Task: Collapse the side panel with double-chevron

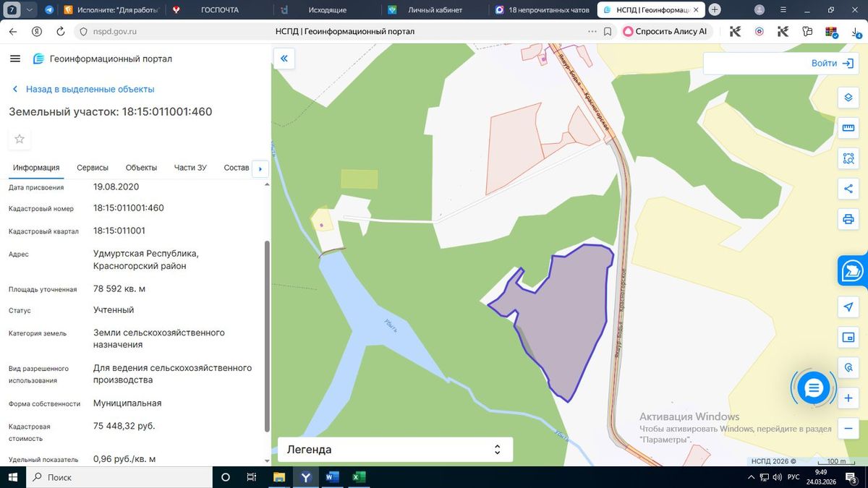Action: [x=284, y=59]
